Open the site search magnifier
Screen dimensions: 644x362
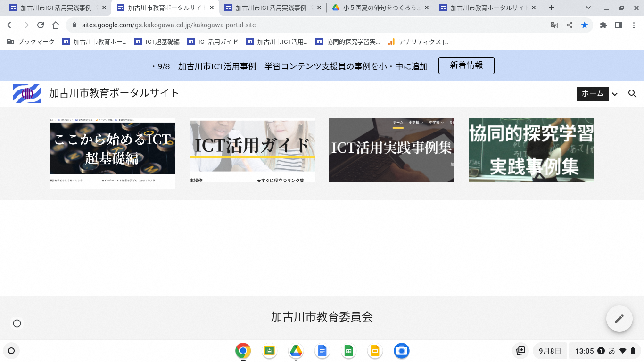[x=633, y=94]
